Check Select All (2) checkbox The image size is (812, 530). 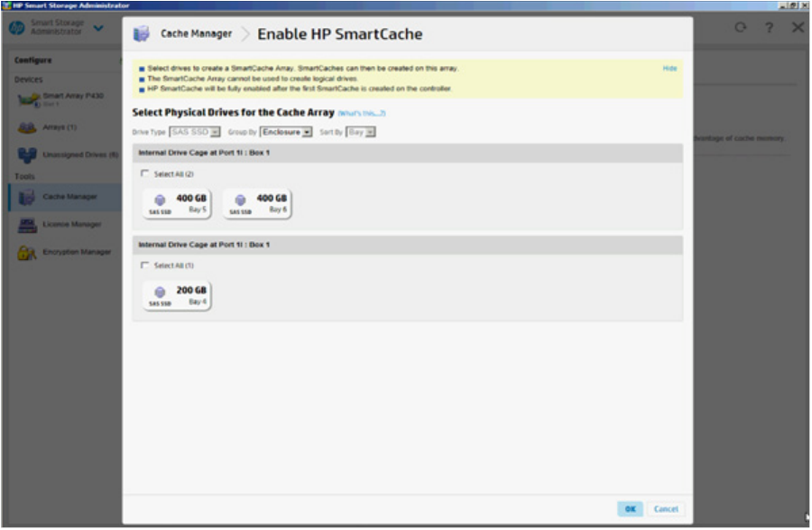(144, 173)
